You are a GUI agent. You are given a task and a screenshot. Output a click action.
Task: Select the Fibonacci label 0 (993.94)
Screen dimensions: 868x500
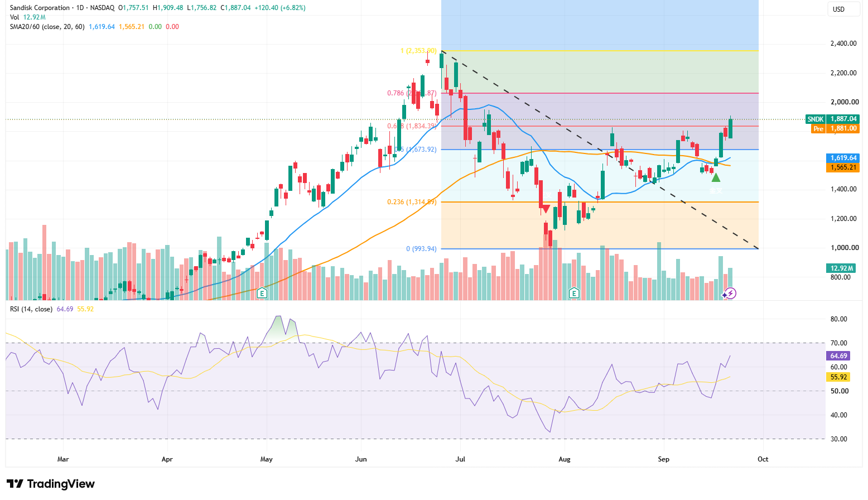(x=421, y=249)
